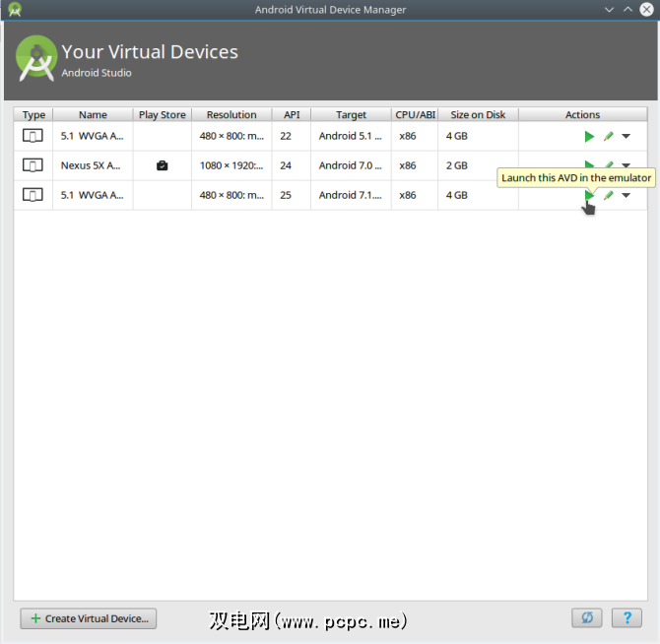Sort by the Size on Disk column header
660x644 pixels.
point(478,115)
